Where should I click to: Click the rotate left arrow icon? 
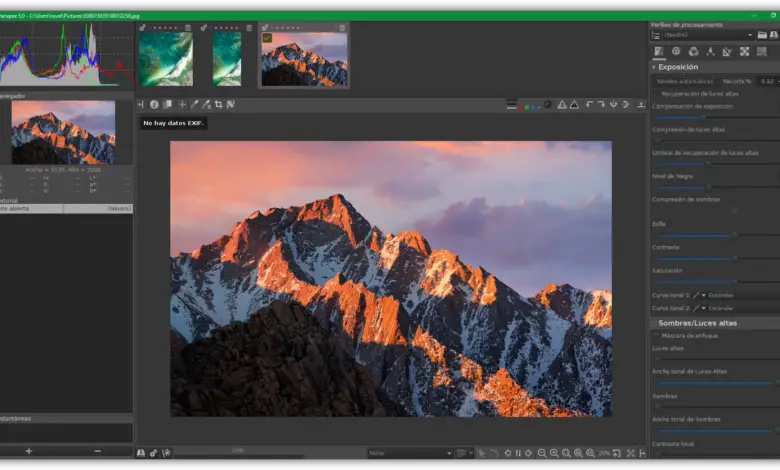pyautogui.click(x=589, y=104)
